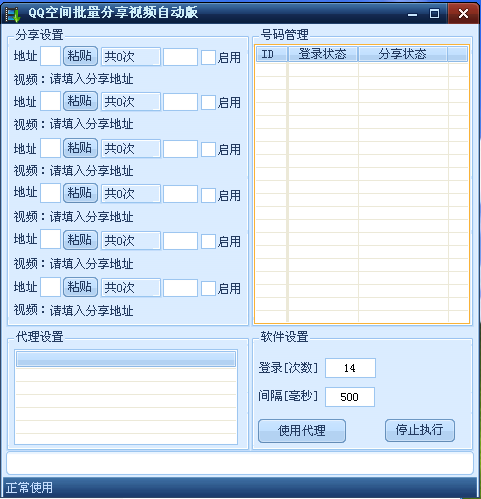This screenshot has width=481, height=499.
Task: Click the 使用代理 button
Action: (x=302, y=431)
